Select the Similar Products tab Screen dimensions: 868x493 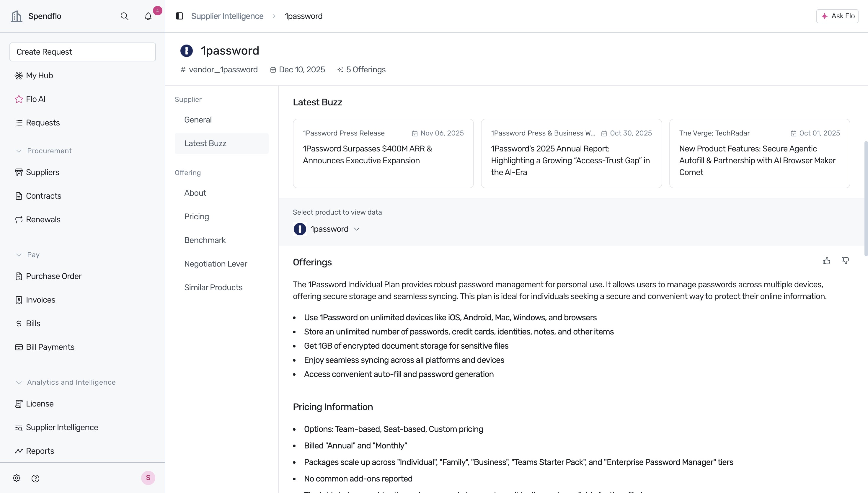point(222,287)
